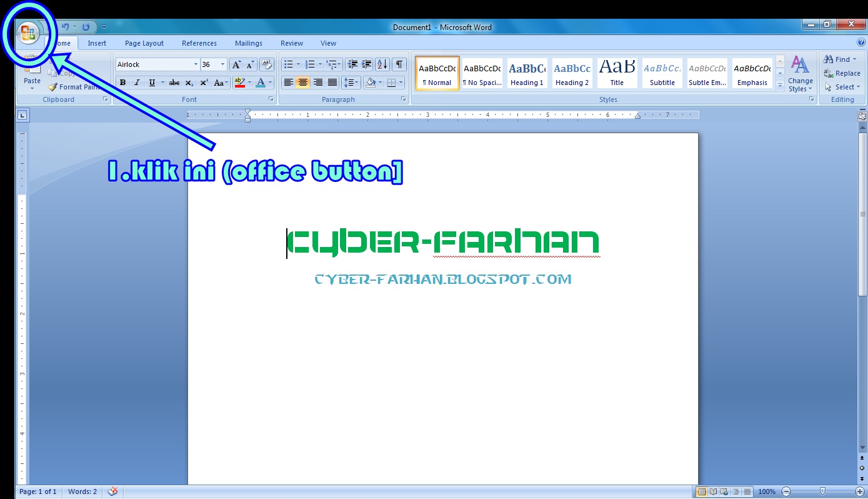Click the view ruler icon above scrollbar
868x499 pixels.
click(x=862, y=116)
